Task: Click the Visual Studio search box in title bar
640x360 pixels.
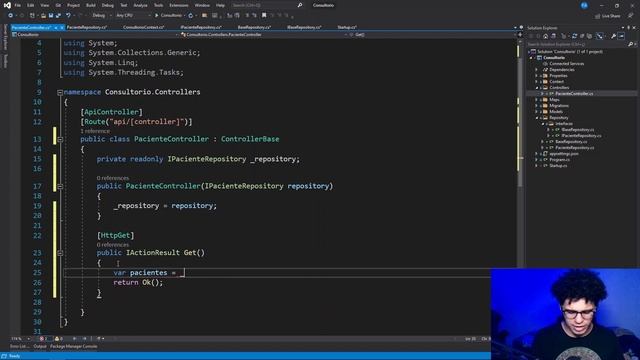Action: click(x=267, y=5)
